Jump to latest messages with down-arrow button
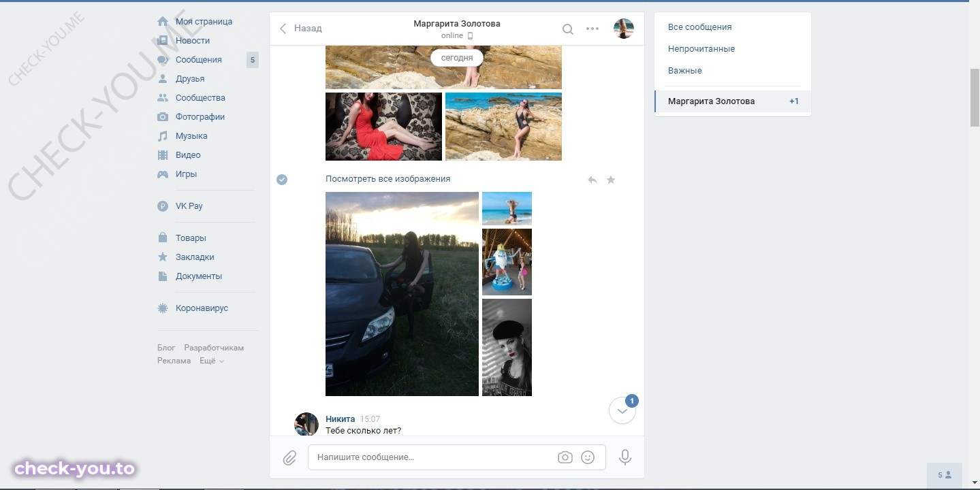 622,410
